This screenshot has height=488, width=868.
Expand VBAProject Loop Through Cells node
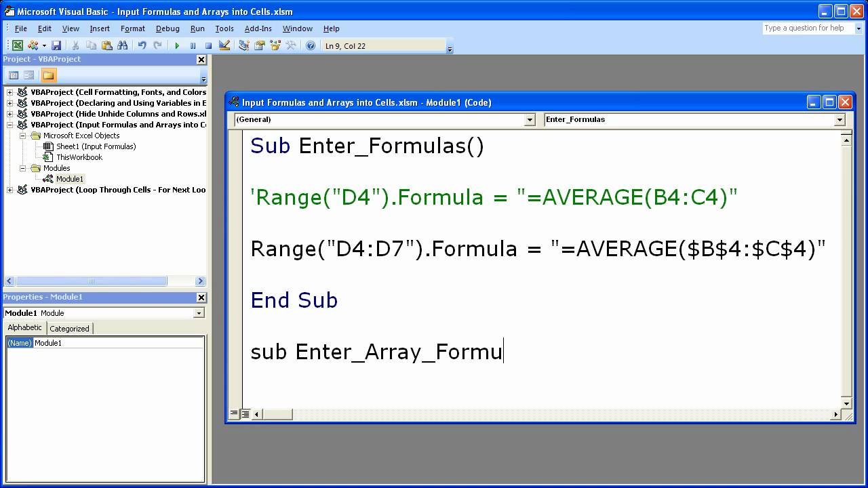[9, 190]
